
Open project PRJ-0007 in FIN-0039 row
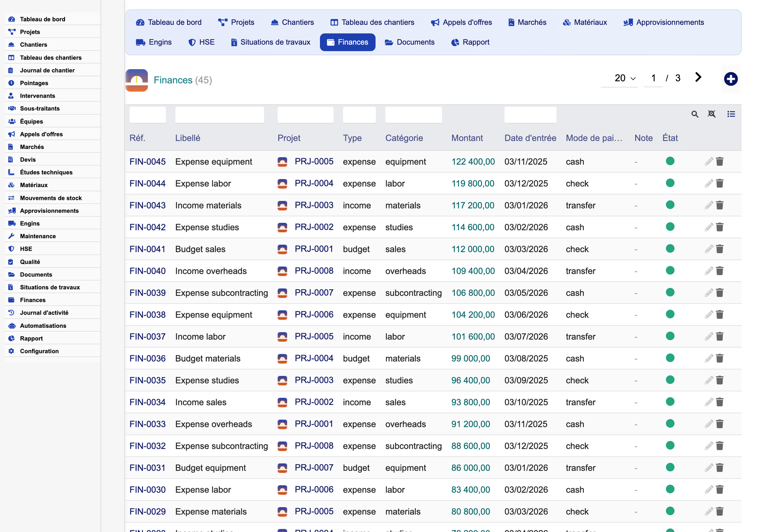[x=314, y=293]
